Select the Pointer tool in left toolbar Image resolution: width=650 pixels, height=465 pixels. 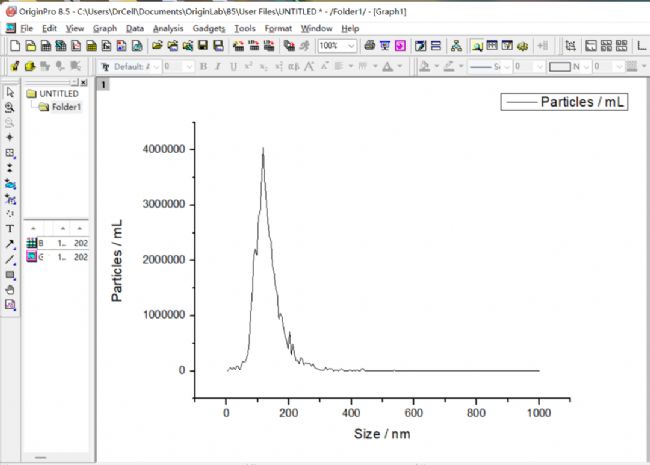pyautogui.click(x=9, y=92)
